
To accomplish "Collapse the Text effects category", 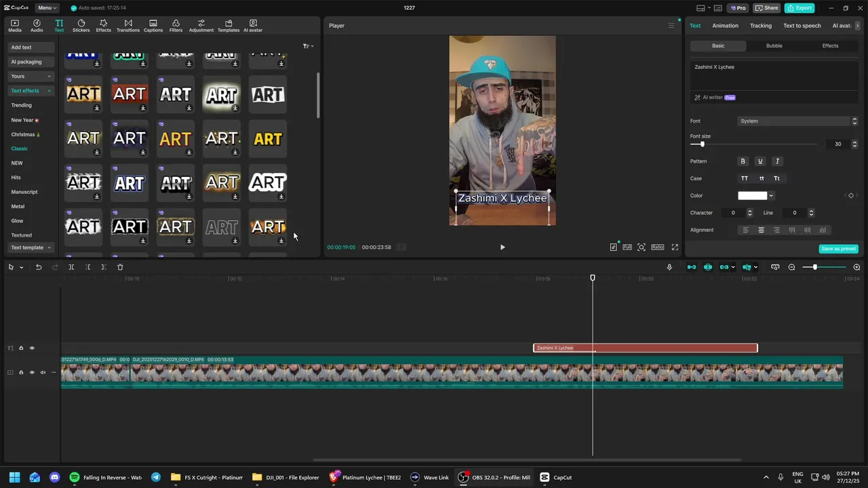I will tap(31, 91).
